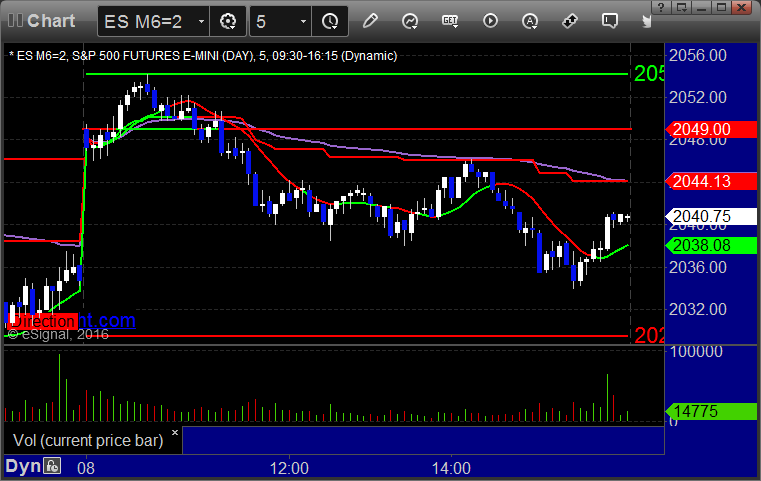The width and height of the screenshot is (761, 481).
Task: Click the 2056.00 price axis label
Action: click(x=697, y=55)
